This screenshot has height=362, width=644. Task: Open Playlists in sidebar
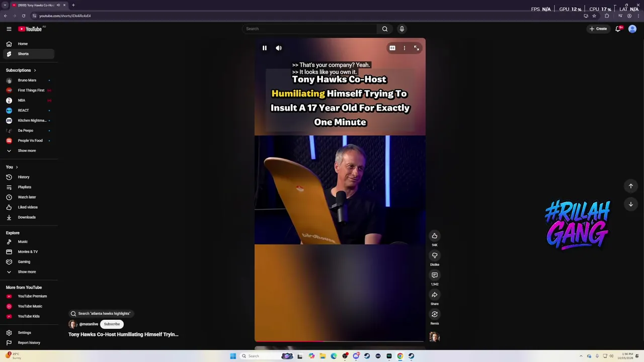(x=29, y=187)
